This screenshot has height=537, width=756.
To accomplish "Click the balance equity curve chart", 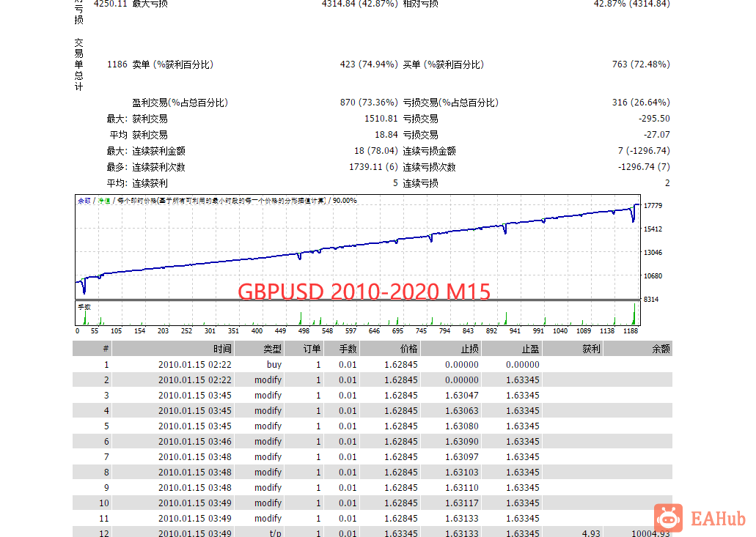I will (358, 247).
